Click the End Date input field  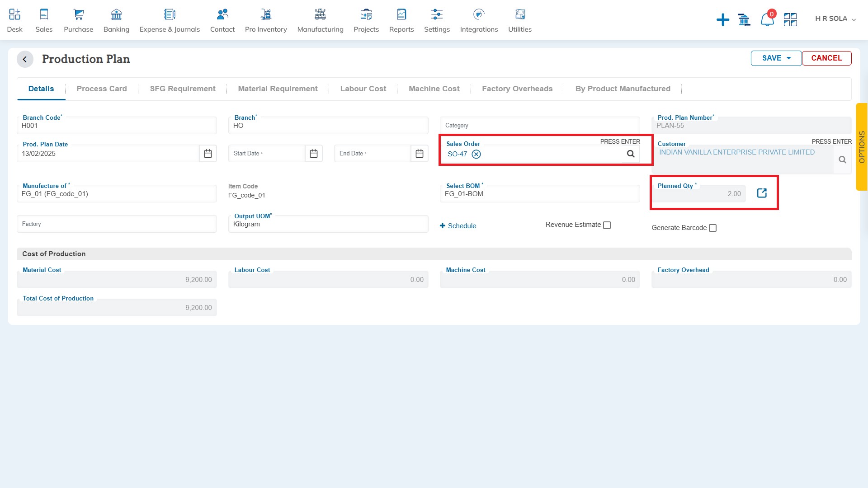tap(373, 154)
